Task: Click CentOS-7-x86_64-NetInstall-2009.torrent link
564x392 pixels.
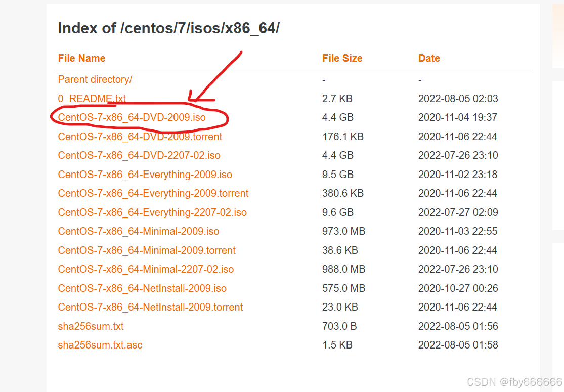Action: click(x=150, y=307)
